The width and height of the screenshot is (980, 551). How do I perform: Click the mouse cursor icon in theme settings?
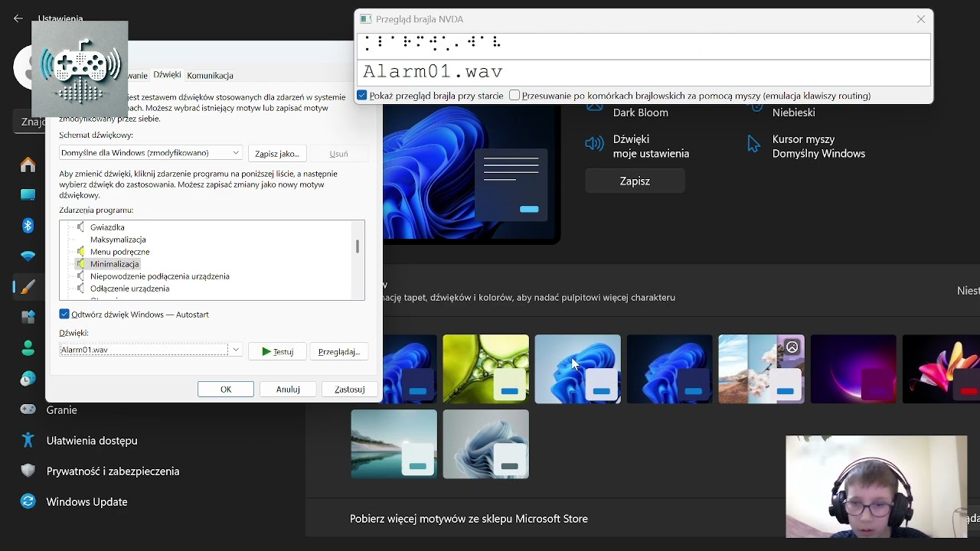754,145
